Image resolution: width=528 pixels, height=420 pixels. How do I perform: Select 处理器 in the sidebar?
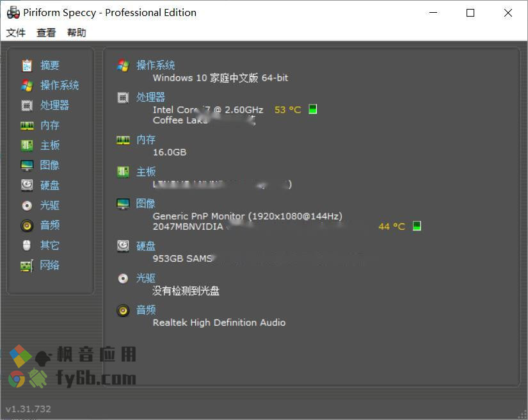click(x=54, y=106)
